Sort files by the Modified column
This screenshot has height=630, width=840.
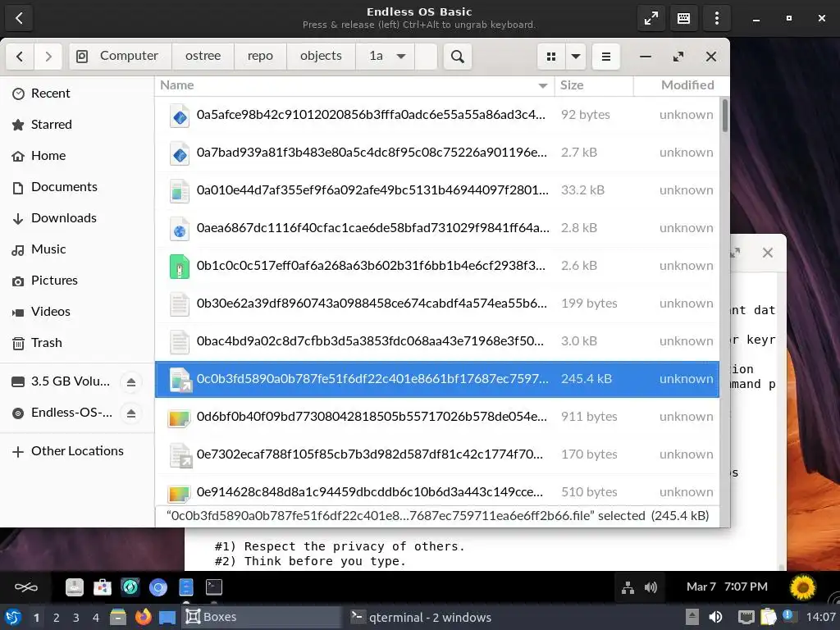[682, 85]
